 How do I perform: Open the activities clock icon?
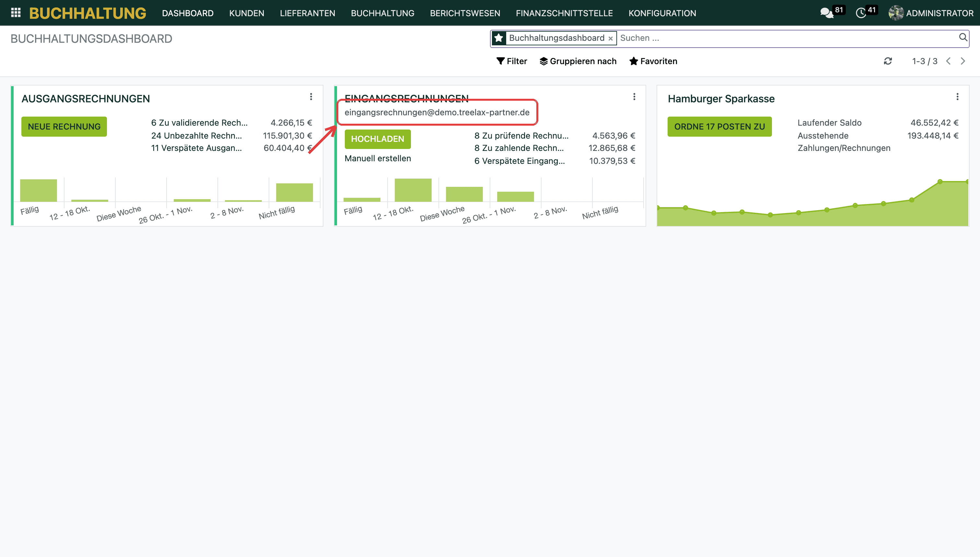coord(861,13)
